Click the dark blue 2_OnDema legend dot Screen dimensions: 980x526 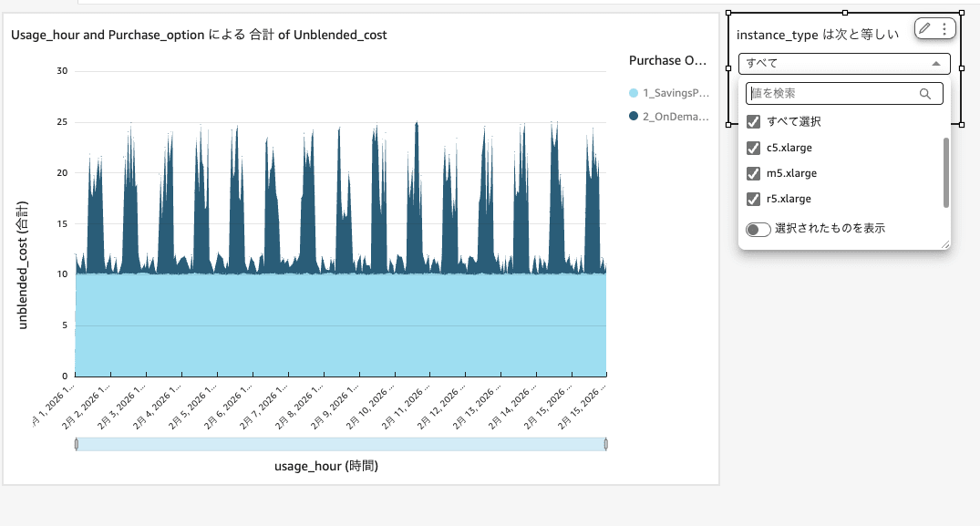pyautogui.click(x=633, y=117)
